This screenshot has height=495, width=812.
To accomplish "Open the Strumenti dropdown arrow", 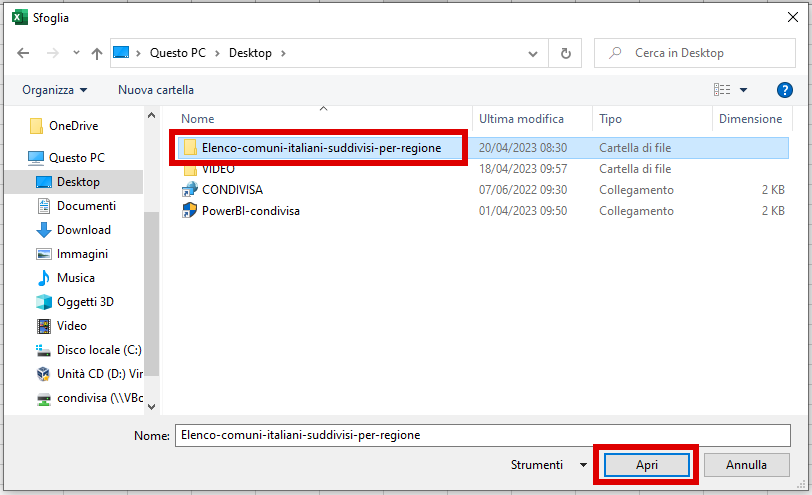I will pyautogui.click(x=583, y=465).
